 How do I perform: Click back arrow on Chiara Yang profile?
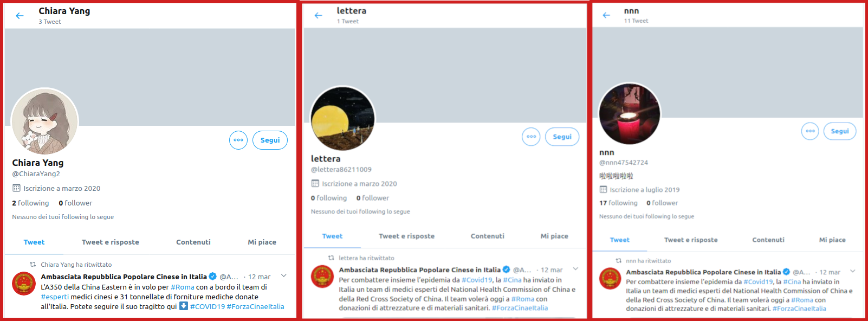point(20,16)
